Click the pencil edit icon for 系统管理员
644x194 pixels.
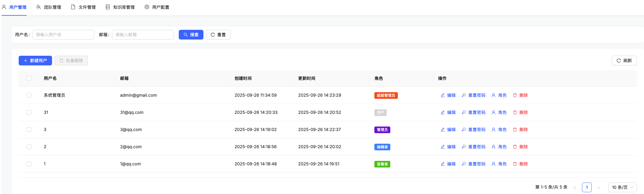point(443,95)
